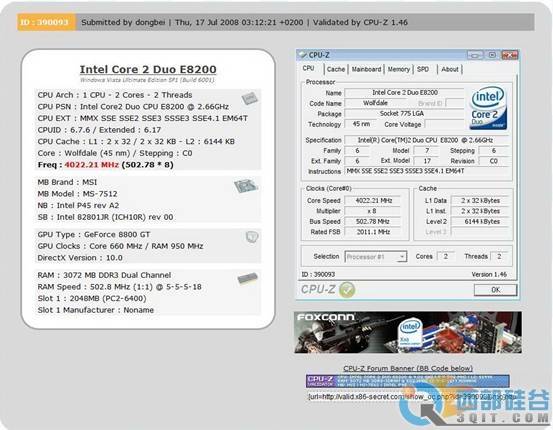The image size is (553, 430).
Task: Expand the Processor #1 selection dropdown
Action: coord(401,257)
